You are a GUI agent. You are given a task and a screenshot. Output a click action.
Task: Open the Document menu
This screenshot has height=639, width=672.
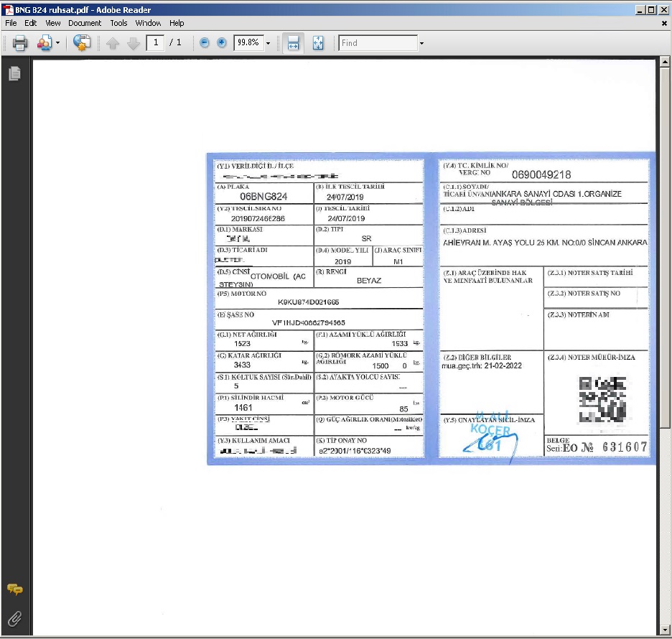coord(85,23)
